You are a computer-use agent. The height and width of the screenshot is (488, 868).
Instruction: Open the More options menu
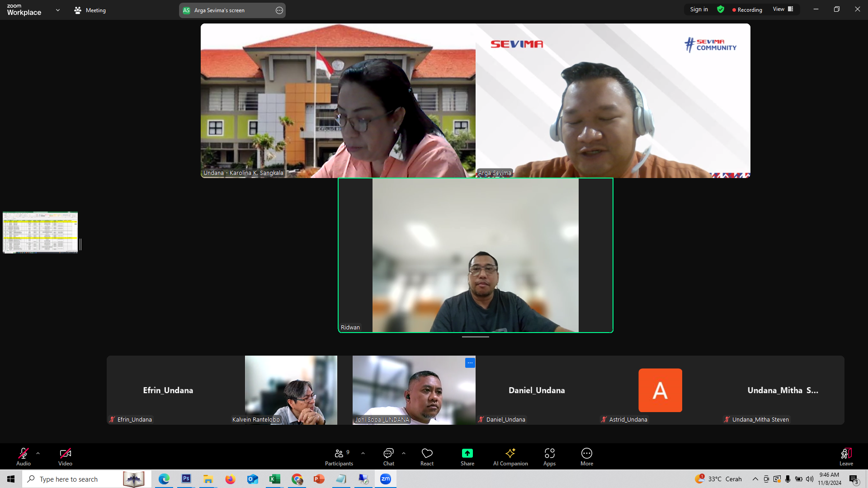click(x=586, y=456)
